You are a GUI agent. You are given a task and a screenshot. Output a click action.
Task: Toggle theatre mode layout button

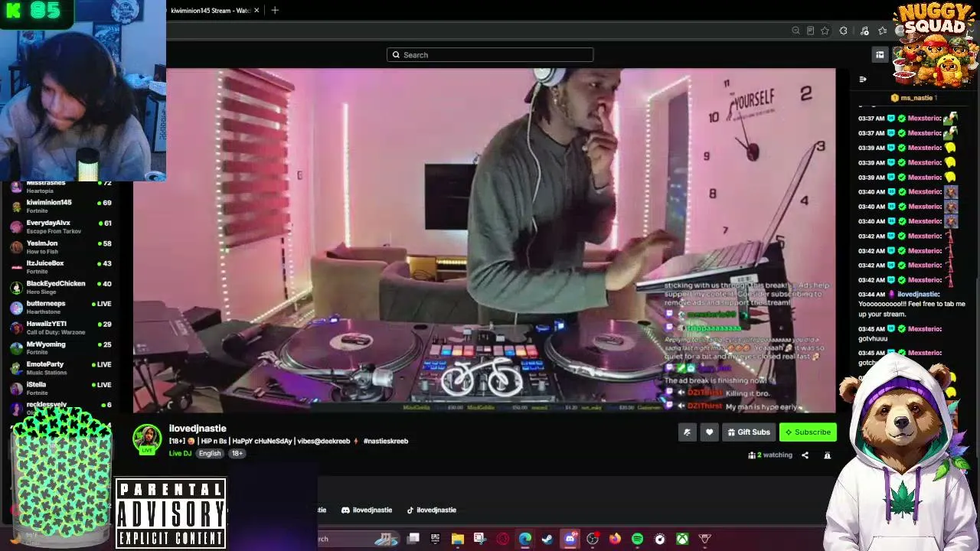click(880, 54)
